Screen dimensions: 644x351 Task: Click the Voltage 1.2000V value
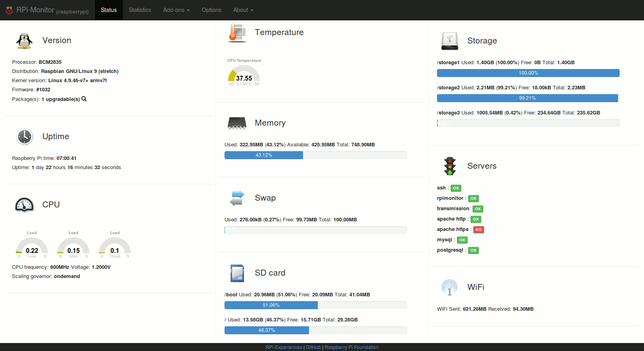tap(101, 267)
